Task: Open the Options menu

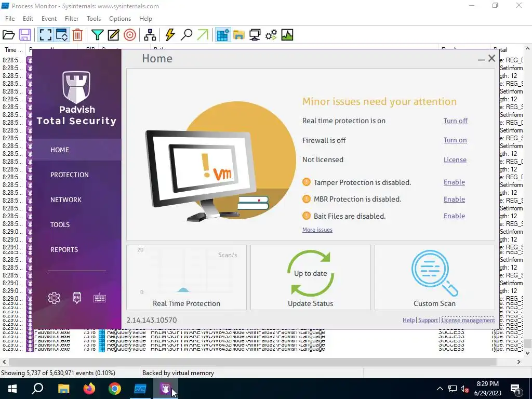Action: (120, 19)
